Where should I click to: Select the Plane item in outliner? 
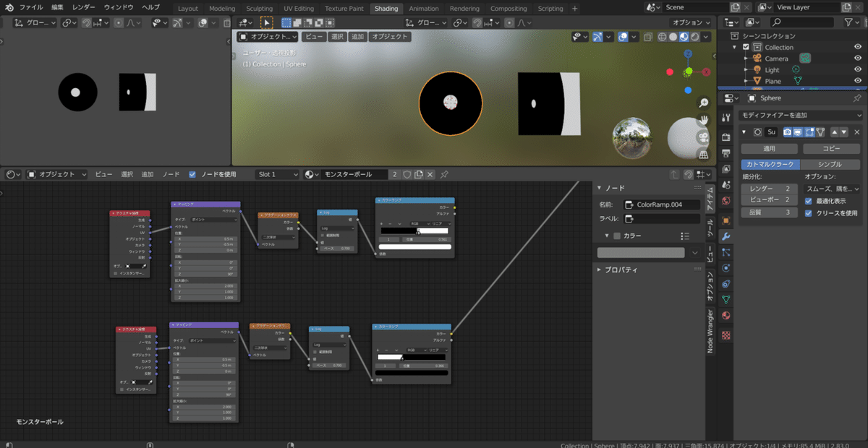tap(773, 81)
